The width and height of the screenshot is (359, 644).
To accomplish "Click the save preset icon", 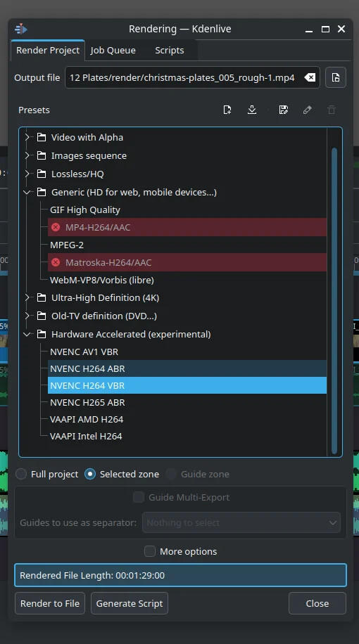I will [284, 110].
